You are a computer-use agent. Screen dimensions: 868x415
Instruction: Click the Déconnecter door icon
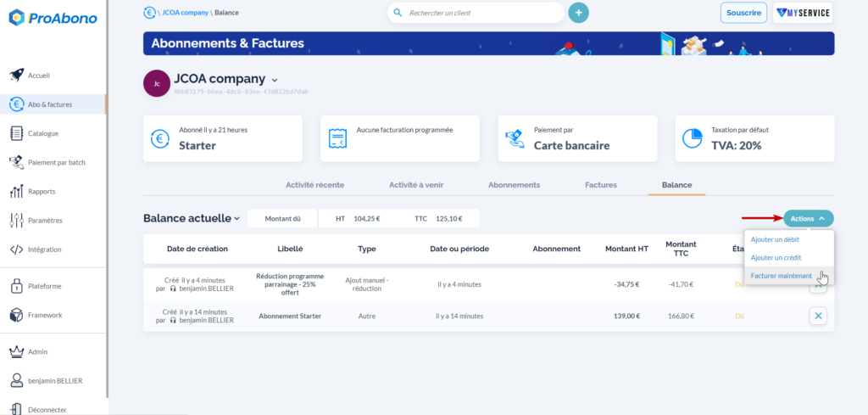tap(17, 410)
